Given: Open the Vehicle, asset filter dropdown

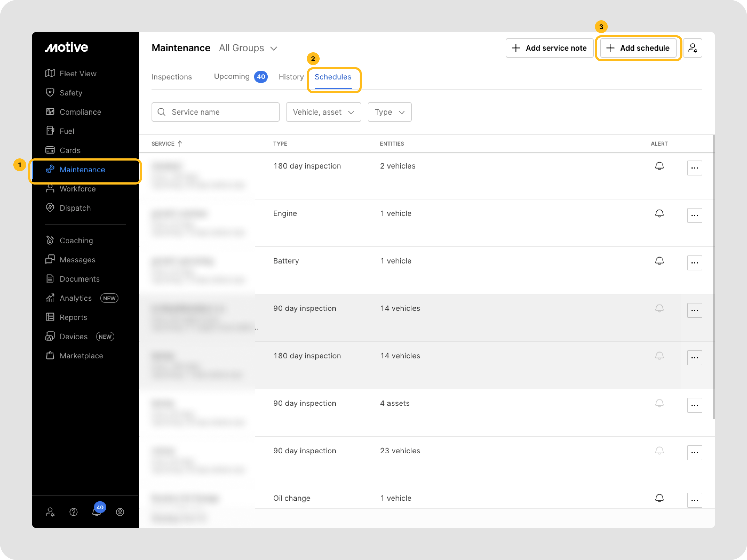Looking at the screenshot, I should point(323,113).
